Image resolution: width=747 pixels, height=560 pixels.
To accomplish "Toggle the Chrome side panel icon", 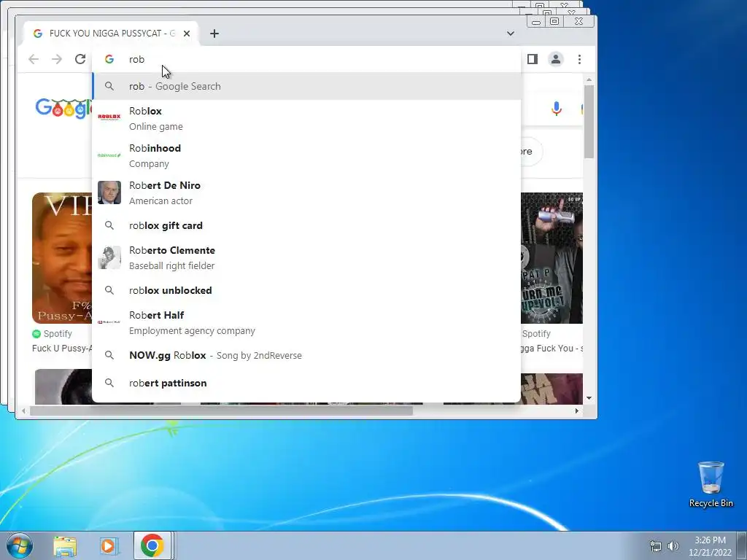I will point(532,59).
